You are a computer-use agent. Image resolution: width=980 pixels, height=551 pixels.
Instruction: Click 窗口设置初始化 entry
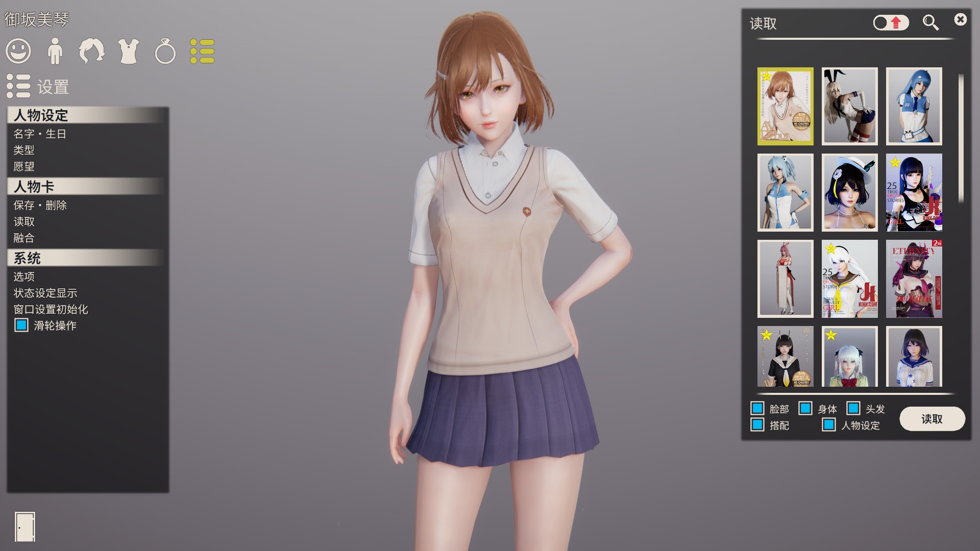(51, 309)
